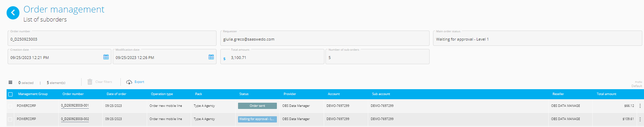The width and height of the screenshot is (644, 127).
Task: Click the 'Order management' page title
Action: [x=64, y=9]
